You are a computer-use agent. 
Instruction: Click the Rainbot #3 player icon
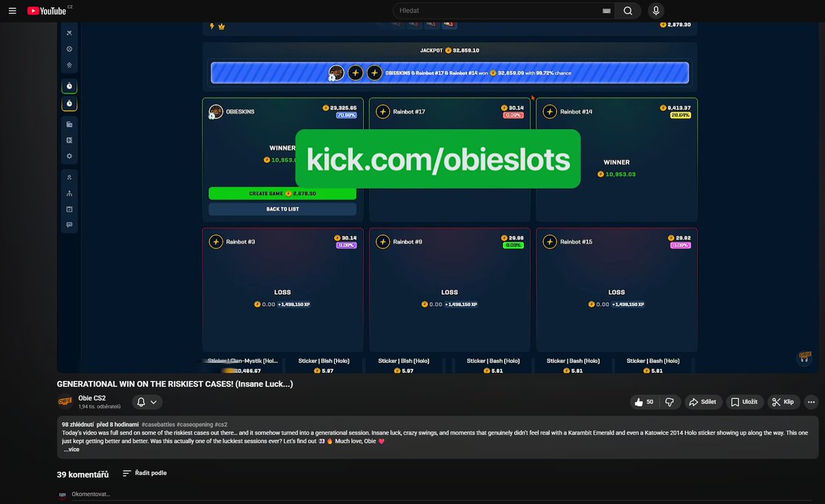click(216, 242)
